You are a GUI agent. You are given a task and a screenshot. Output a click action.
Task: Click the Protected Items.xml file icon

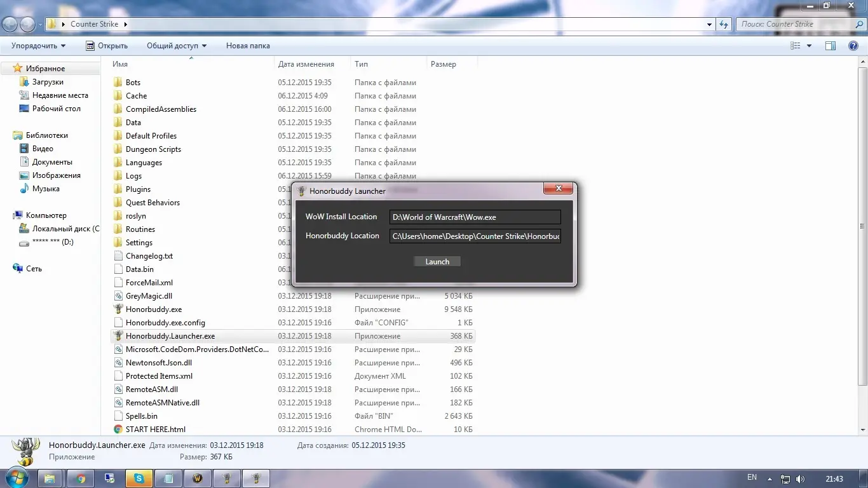tap(118, 376)
